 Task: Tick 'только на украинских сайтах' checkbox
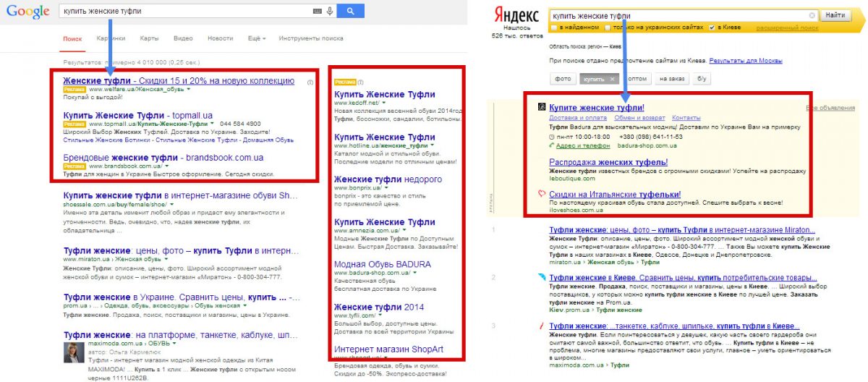[x=607, y=27]
